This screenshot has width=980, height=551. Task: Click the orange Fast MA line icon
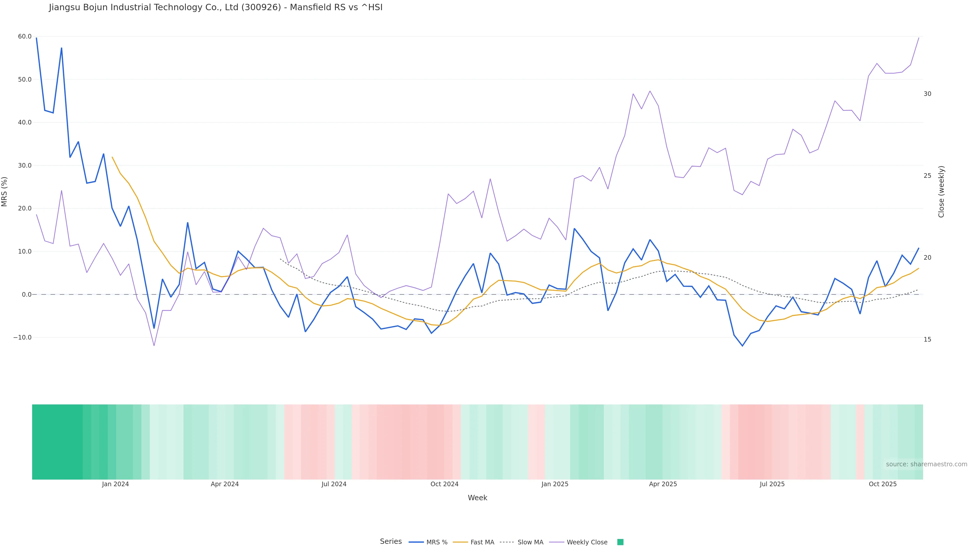coord(460,542)
